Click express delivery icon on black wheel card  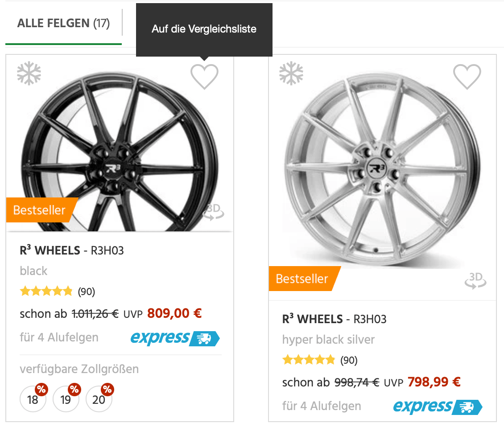(175, 338)
